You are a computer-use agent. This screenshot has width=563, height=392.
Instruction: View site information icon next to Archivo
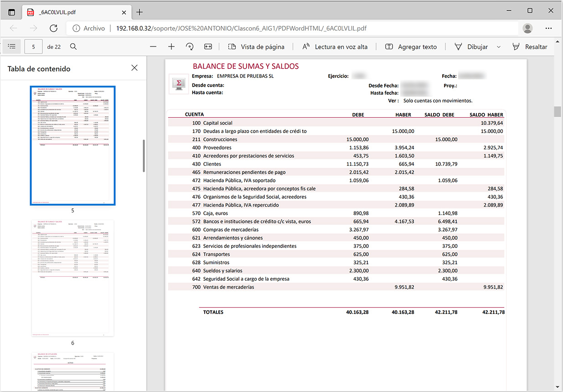click(76, 28)
